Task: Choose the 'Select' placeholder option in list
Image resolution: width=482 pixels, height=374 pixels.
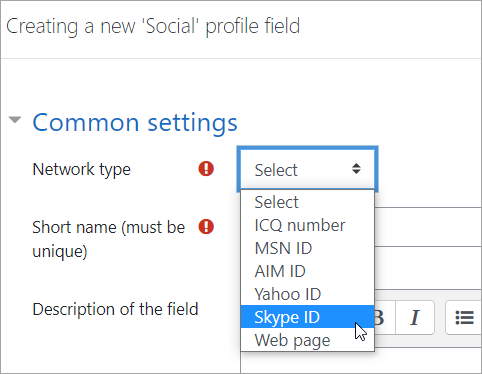Action: [307, 202]
